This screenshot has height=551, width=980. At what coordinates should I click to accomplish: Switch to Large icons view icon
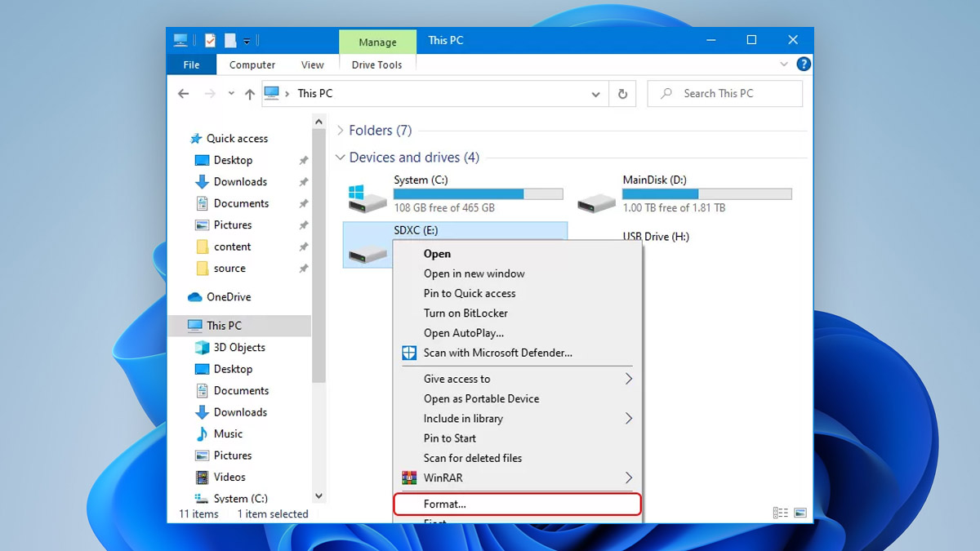pos(800,513)
